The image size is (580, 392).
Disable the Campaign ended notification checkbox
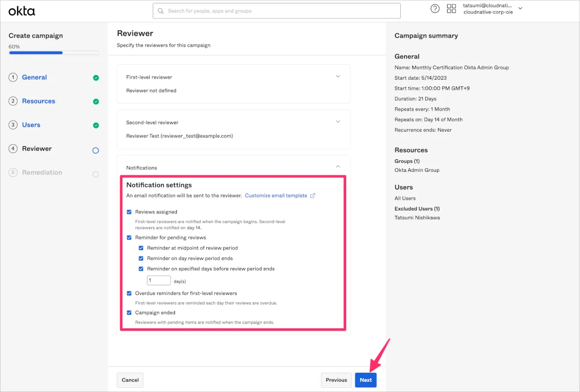point(129,313)
